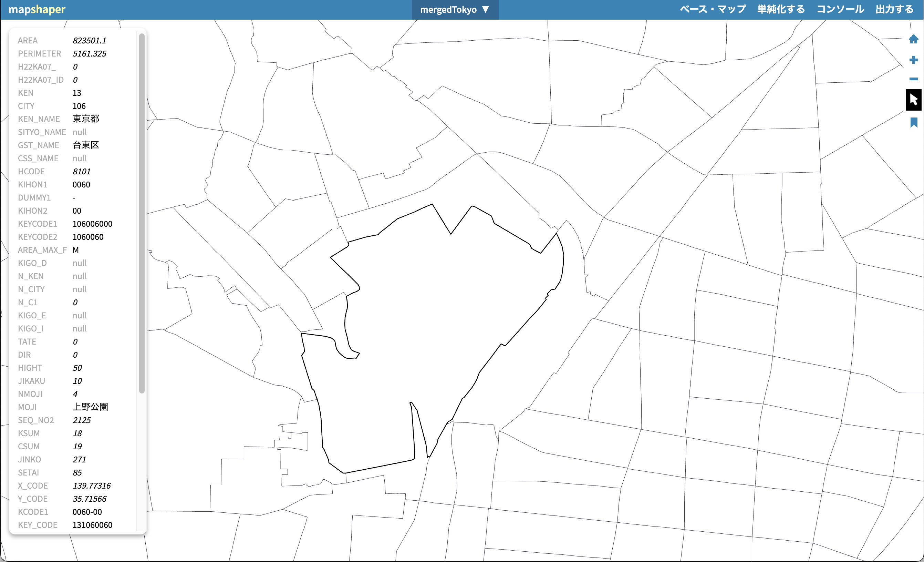Viewport: 924px width, 562px height.
Task: Click the home (reset view) icon
Action: 913,39
